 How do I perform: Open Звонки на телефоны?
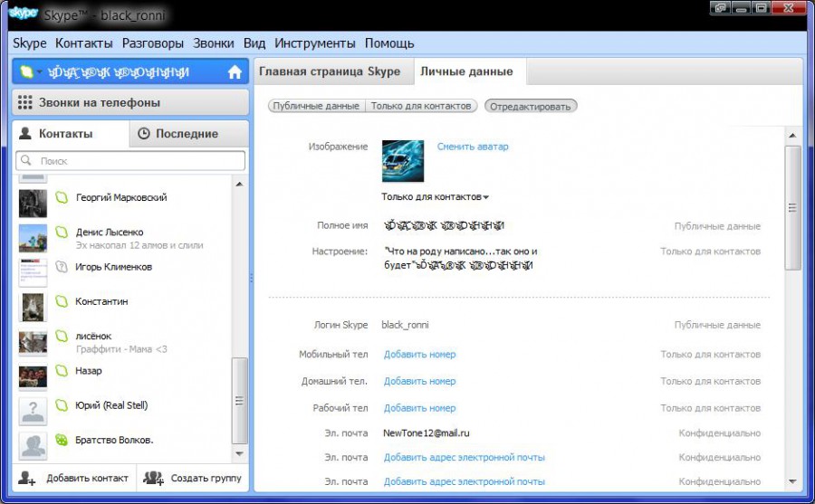point(130,102)
